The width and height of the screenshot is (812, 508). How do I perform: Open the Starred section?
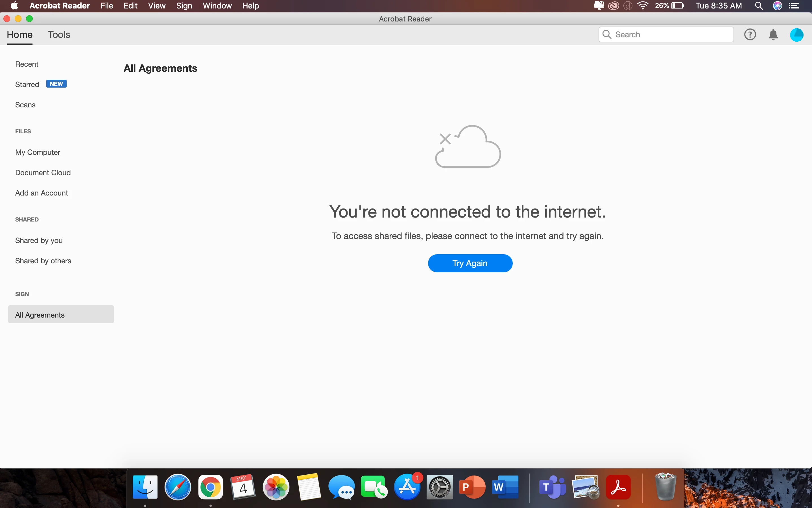(27, 84)
